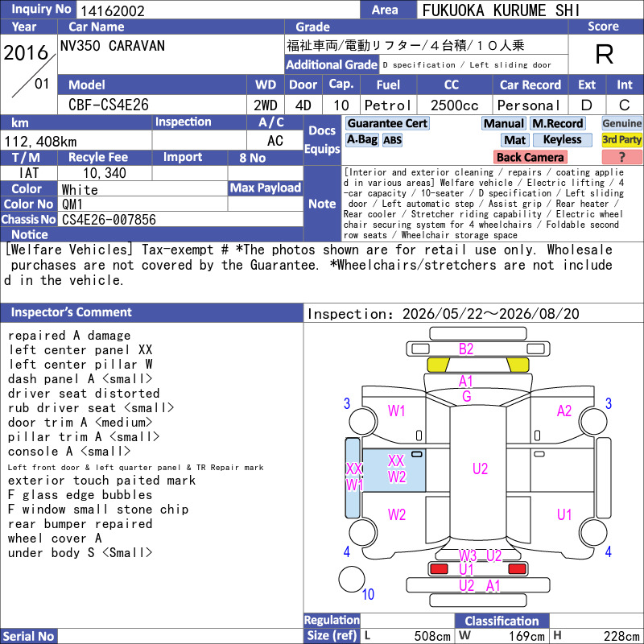
Task: Click the left yellow headlight in diagram
Action: pos(438,365)
